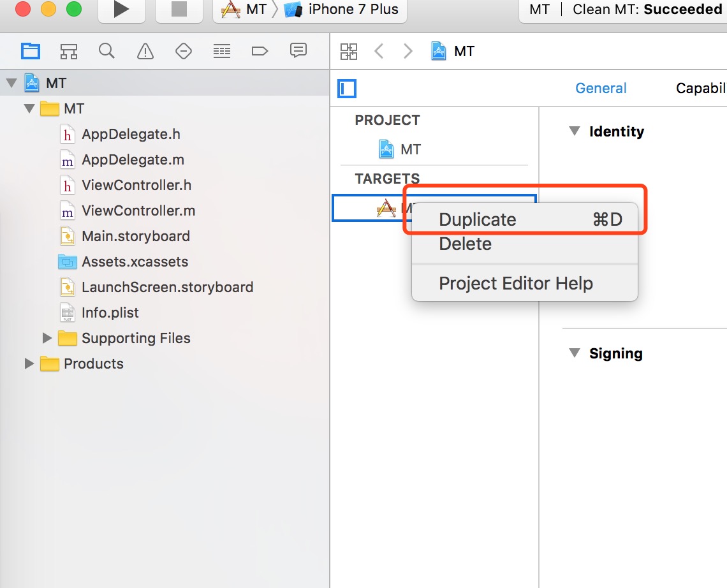Close the window with the red button

23,9
